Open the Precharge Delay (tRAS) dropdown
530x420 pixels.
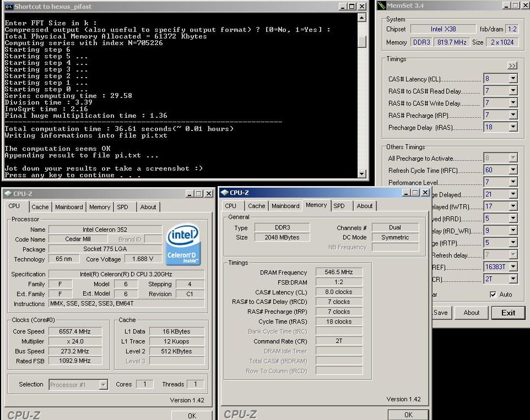pos(513,127)
